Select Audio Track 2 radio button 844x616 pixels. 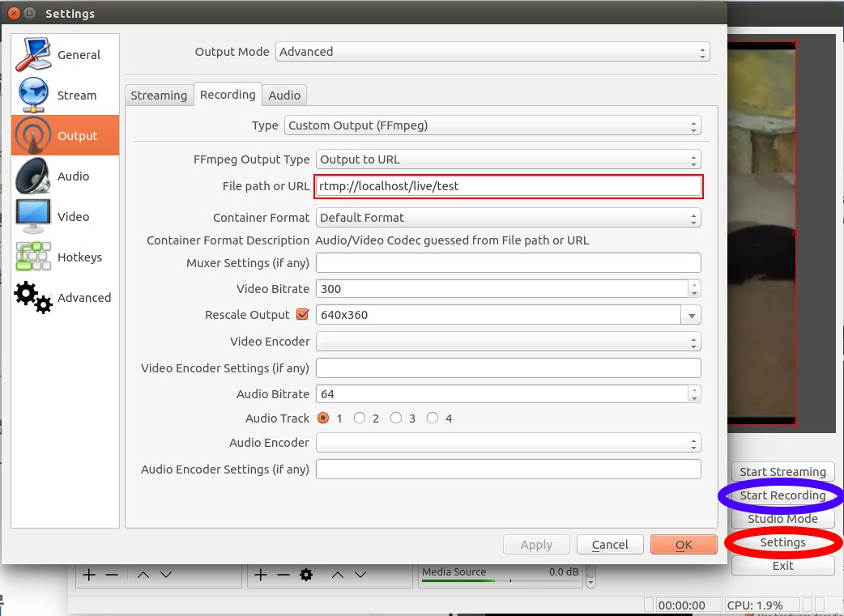(x=360, y=418)
